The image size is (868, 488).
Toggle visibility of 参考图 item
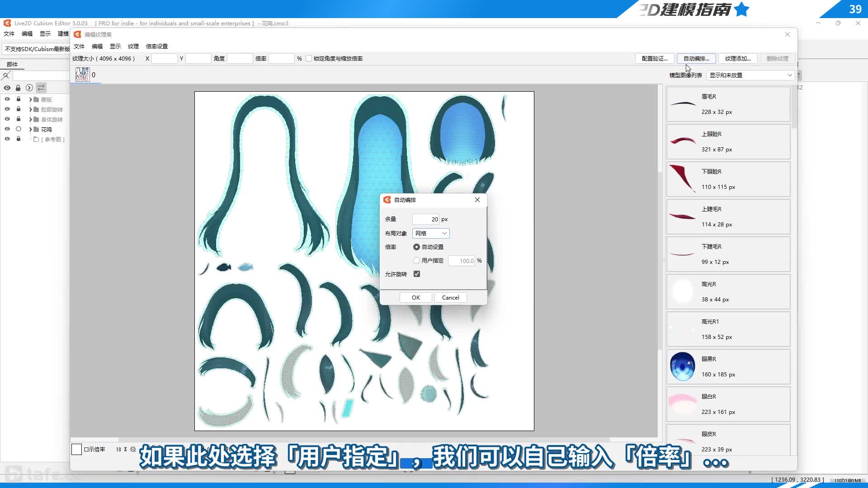click(7, 139)
